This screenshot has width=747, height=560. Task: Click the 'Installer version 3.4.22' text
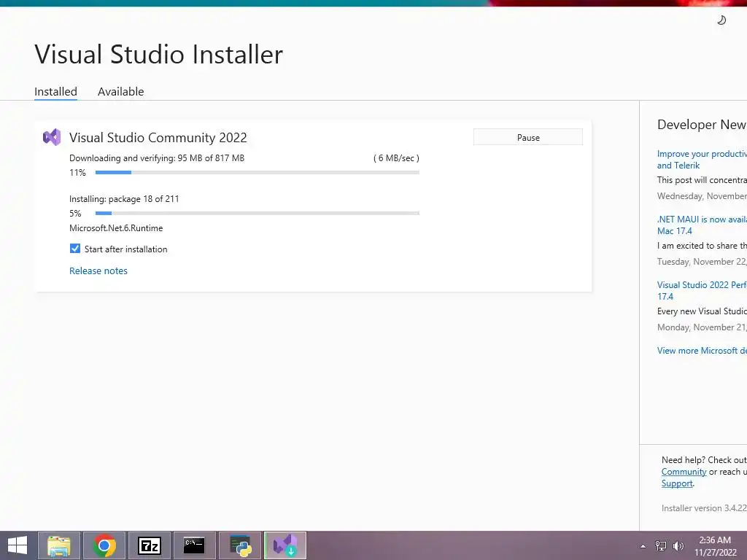[704, 508]
